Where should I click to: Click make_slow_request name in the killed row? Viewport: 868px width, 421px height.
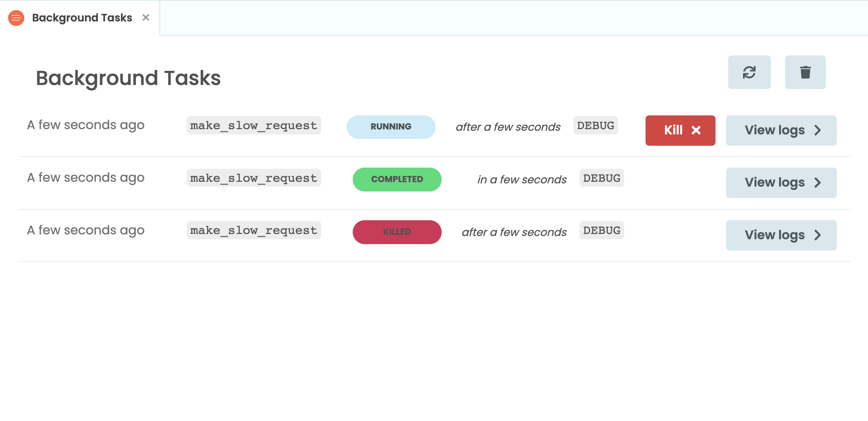254,230
